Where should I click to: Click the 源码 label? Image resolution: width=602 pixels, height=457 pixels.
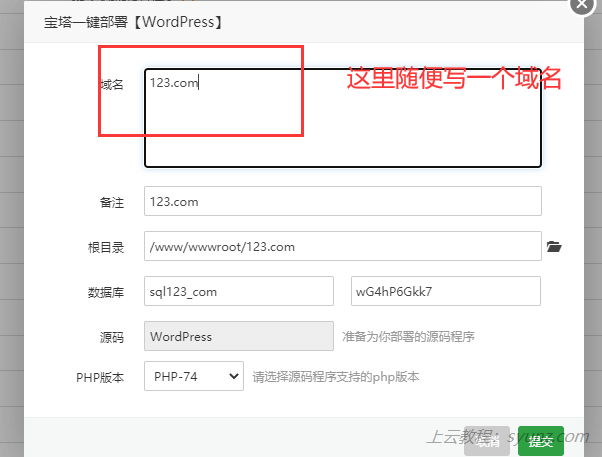click(112, 338)
